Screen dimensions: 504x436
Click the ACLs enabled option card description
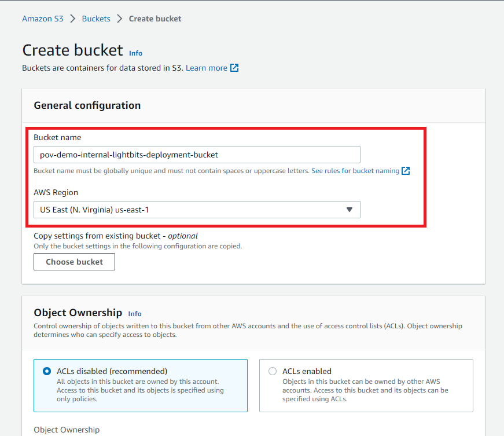coord(365,390)
